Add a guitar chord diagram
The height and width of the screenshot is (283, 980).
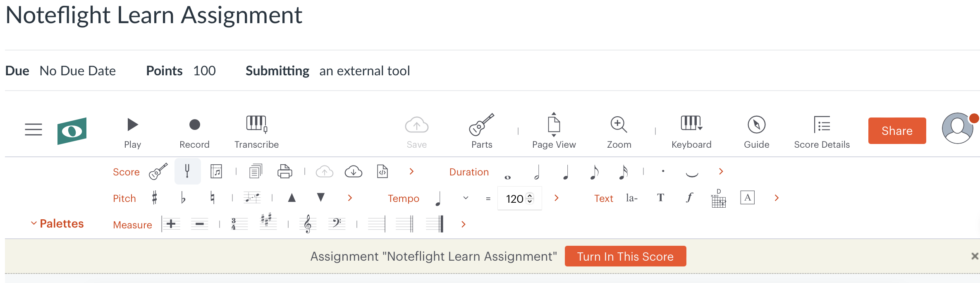click(x=718, y=199)
